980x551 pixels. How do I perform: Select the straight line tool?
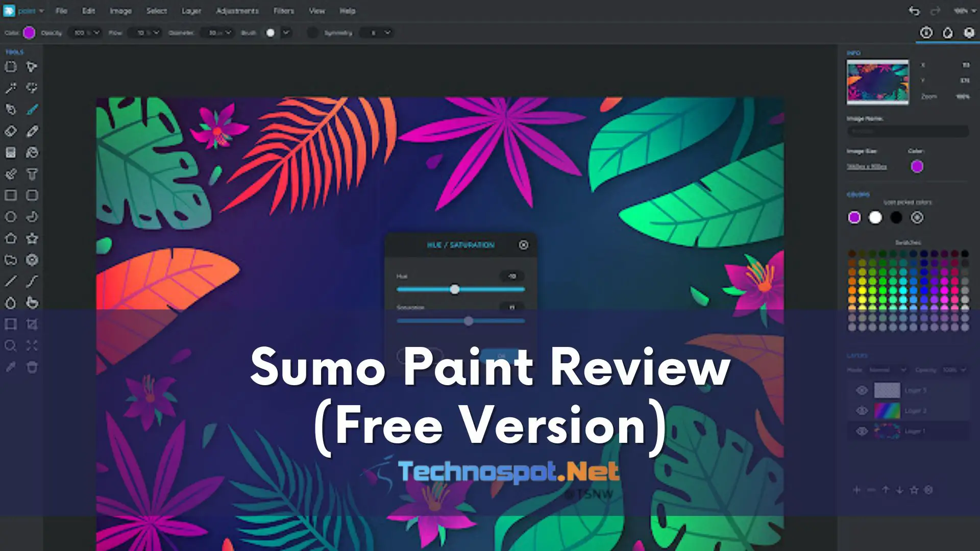click(x=11, y=281)
